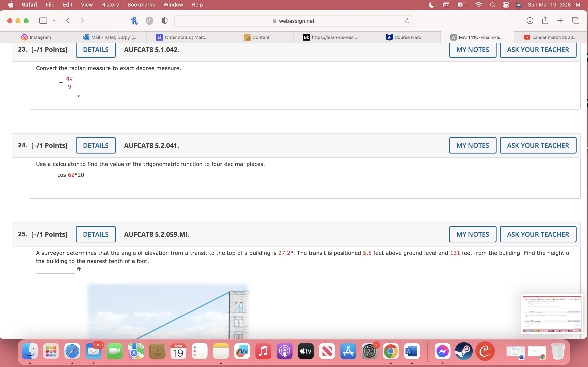
Task: Open the Downloads icon in Safari toolbar
Action: click(x=530, y=21)
